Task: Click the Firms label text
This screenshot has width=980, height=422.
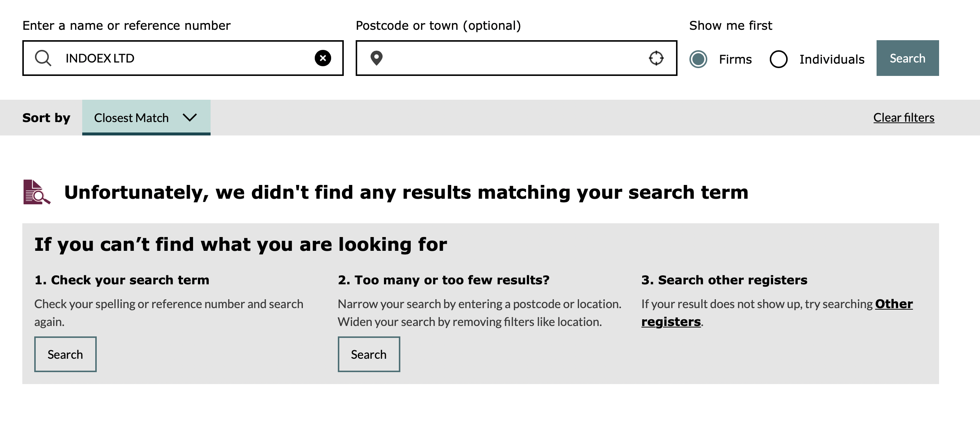Action: [x=735, y=59]
